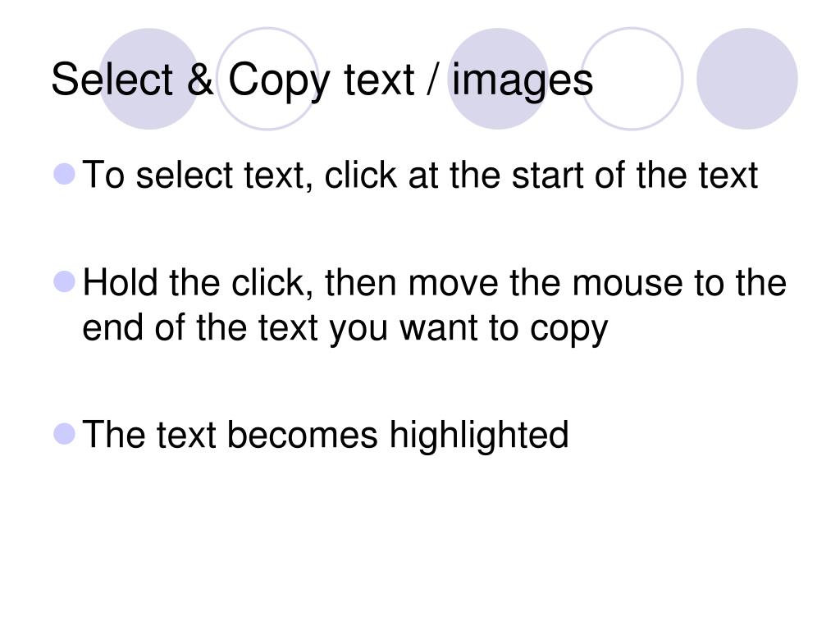This screenshot has width=840, height=630.
Task: Click the bullet dot before 'The text becomes'
Action: pos(64,434)
